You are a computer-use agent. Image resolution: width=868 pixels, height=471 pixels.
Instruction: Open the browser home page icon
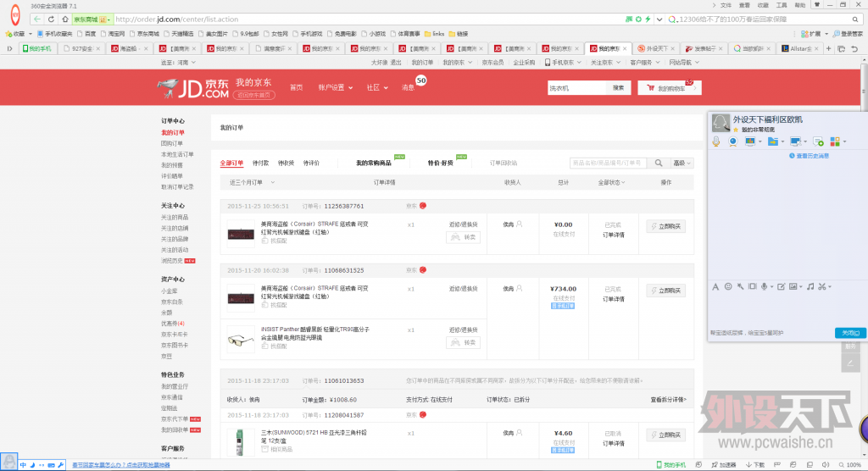pyautogui.click(x=64, y=19)
